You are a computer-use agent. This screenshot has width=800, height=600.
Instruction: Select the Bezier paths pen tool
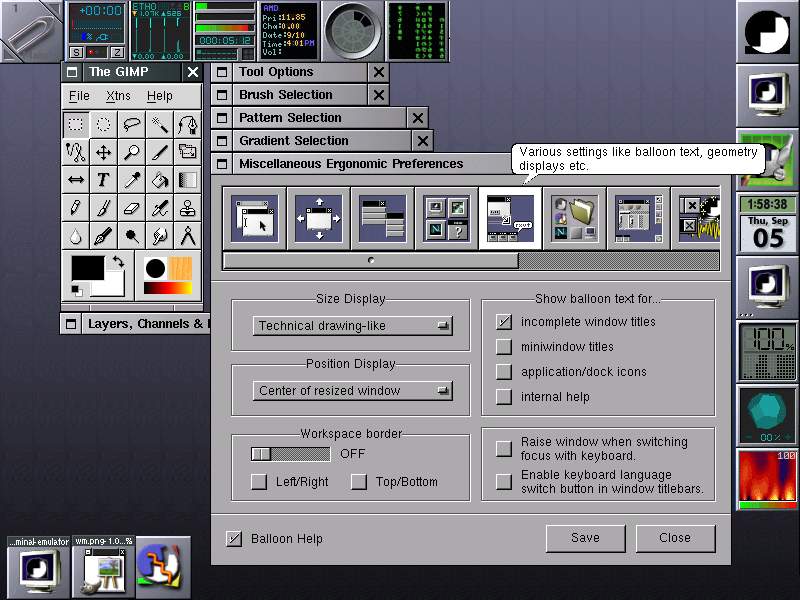(x=187, y=124)
